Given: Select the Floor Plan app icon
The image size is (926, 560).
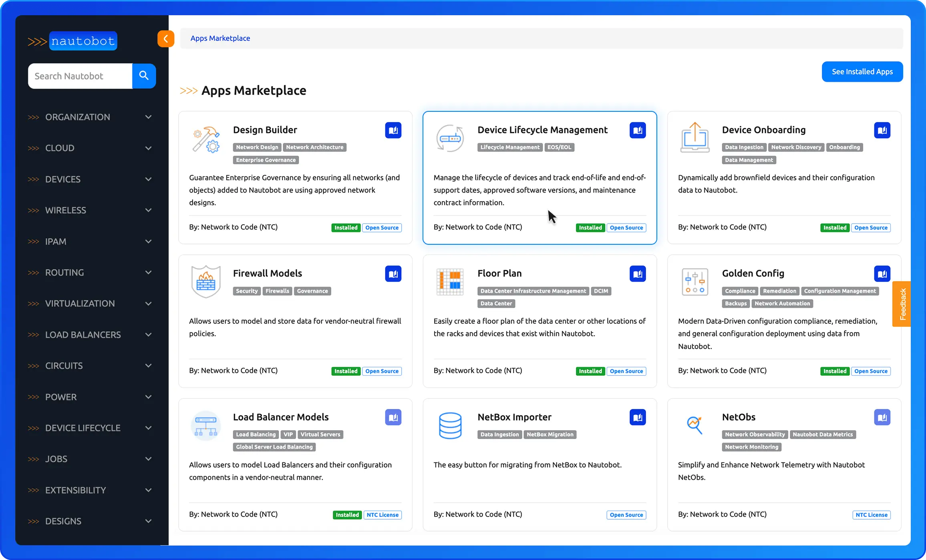Looking at the screenshot, I should (x=450, y=282).
